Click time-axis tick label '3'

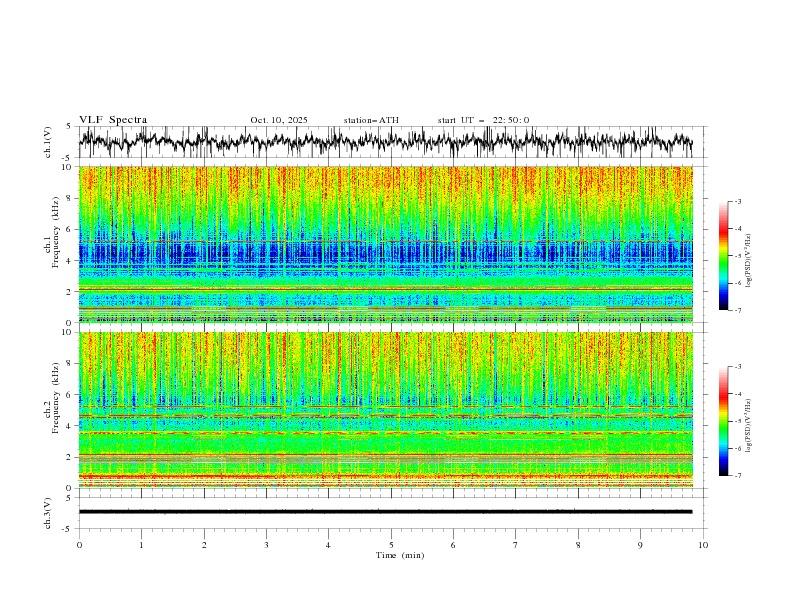pos(266,545)
